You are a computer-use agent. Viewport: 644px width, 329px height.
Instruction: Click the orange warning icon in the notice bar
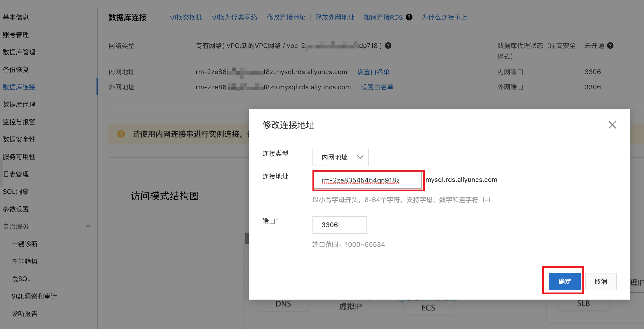(x=121, y=134)
